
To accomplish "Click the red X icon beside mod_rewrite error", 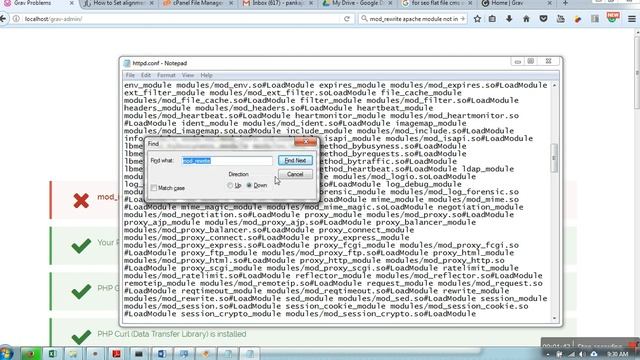I will coord(81,200).
